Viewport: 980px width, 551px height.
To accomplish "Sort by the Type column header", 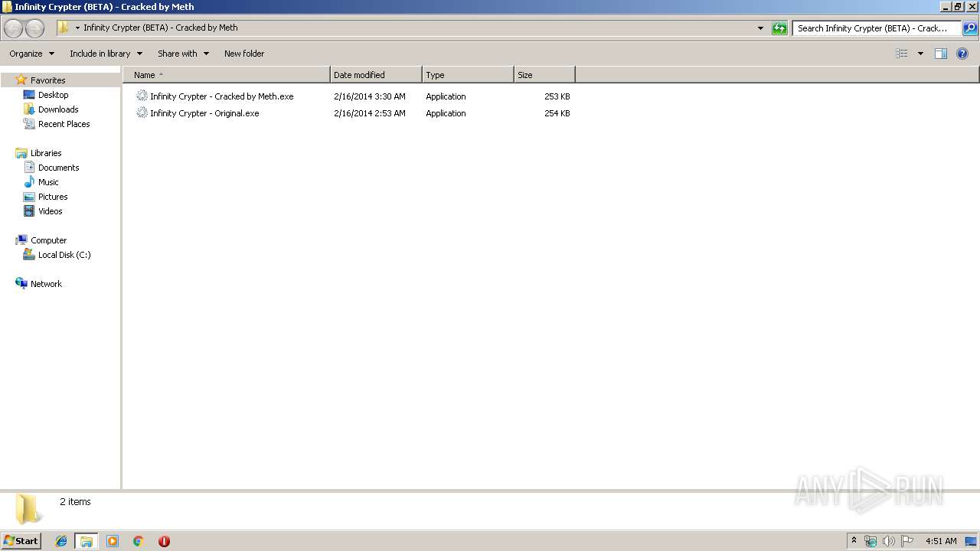I will 468,75.
